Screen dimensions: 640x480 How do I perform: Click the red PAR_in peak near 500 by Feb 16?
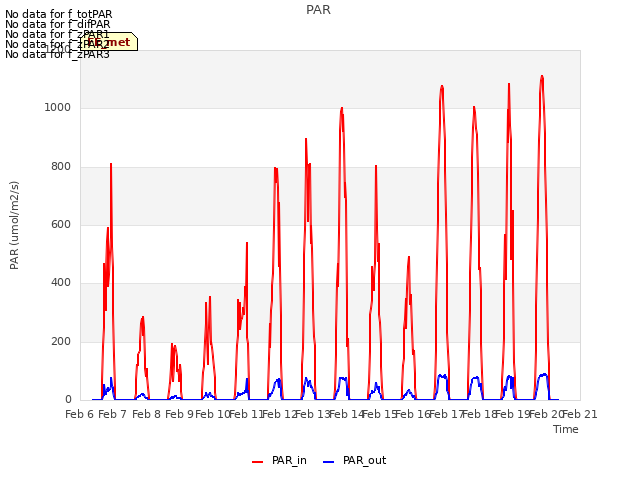(x=409, y=258)
